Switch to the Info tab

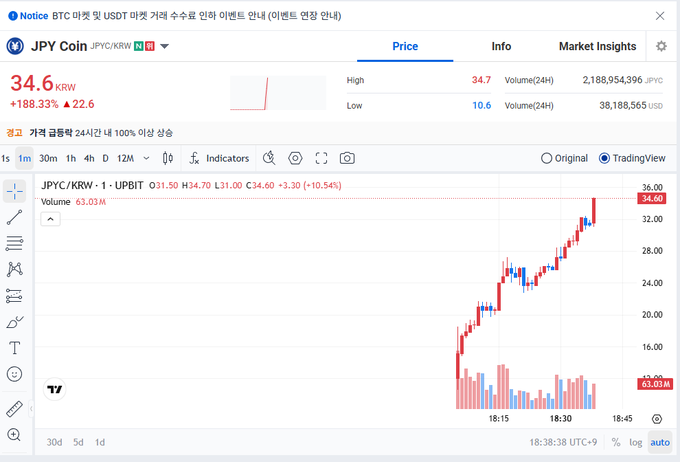[501, 46]
